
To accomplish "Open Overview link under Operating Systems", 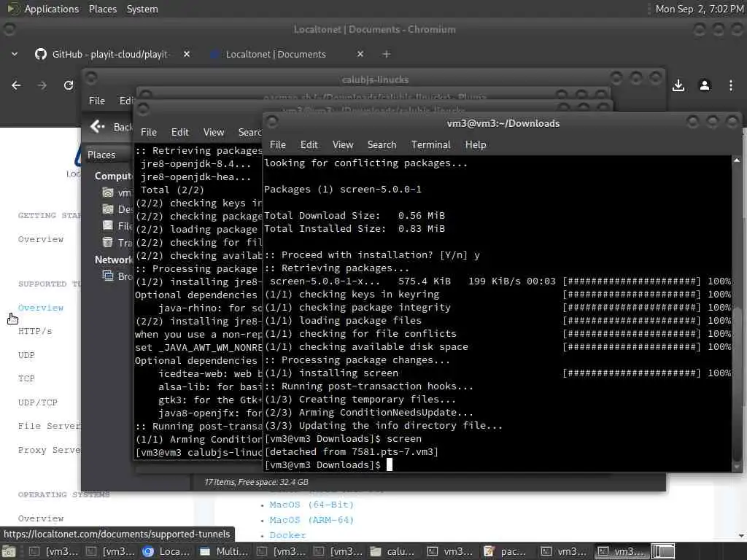I will click(x=41, y=518).
